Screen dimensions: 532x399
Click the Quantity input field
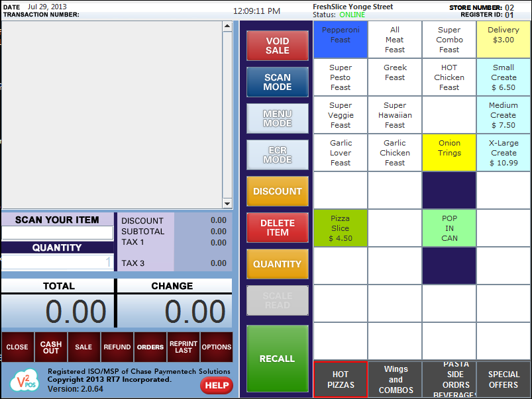pyautogui.click(x=57, y=262)
